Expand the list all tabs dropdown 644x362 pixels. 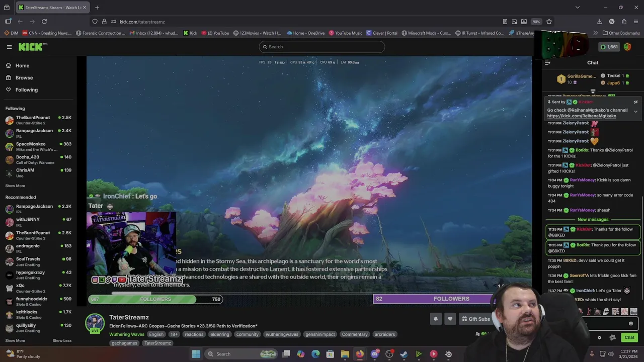point(577,8)
